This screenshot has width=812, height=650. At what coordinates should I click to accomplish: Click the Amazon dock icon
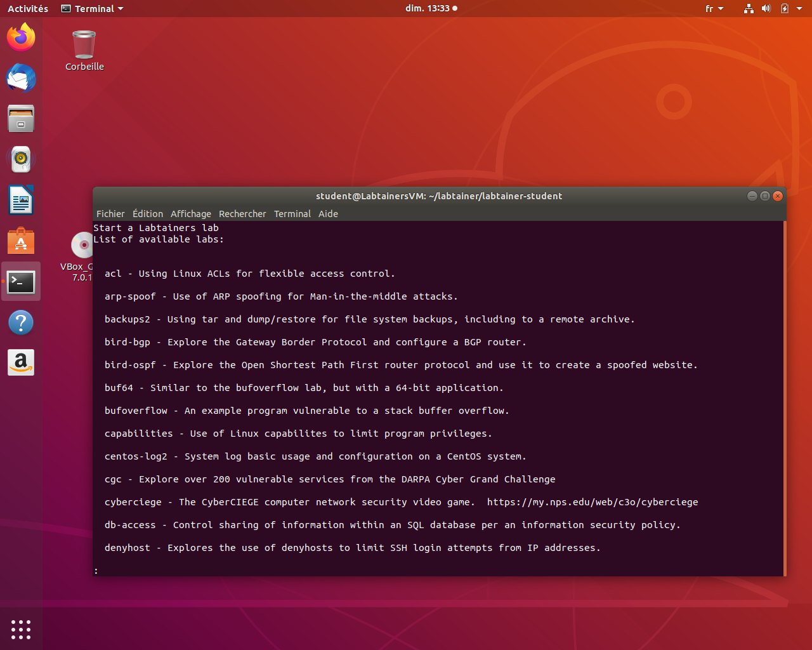pos(21,363)
